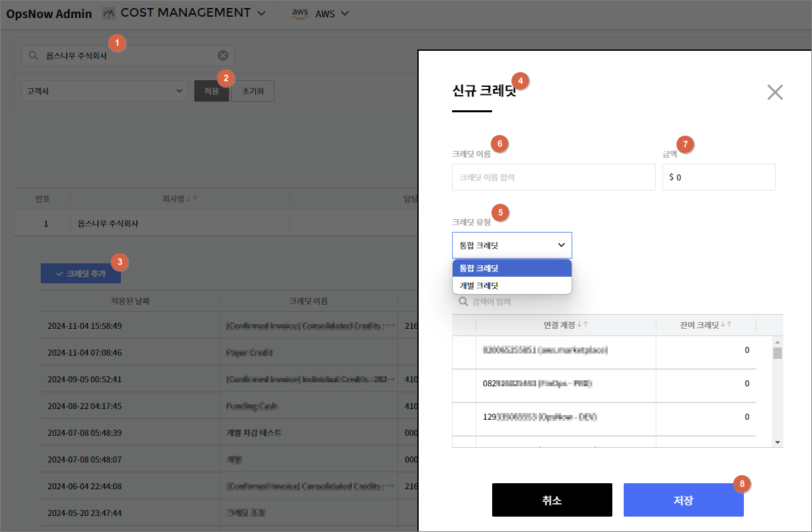
Task: Click the 번호 column header
Action: click(43, 198)
